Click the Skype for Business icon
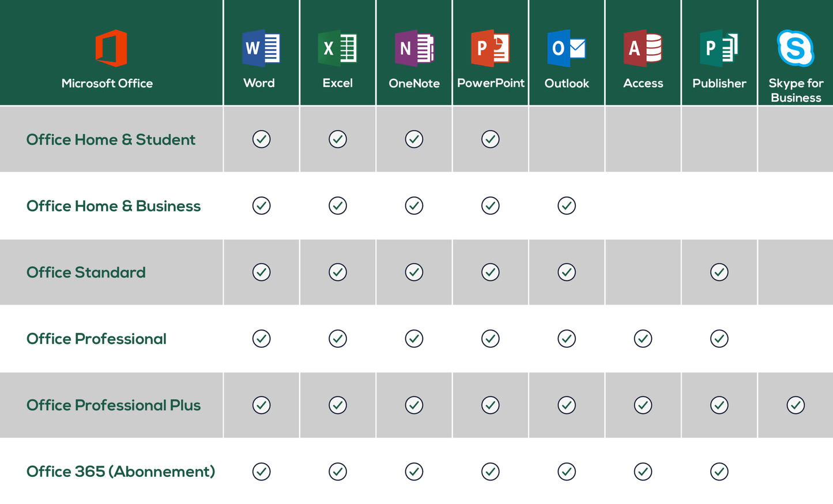 (795, 48)
